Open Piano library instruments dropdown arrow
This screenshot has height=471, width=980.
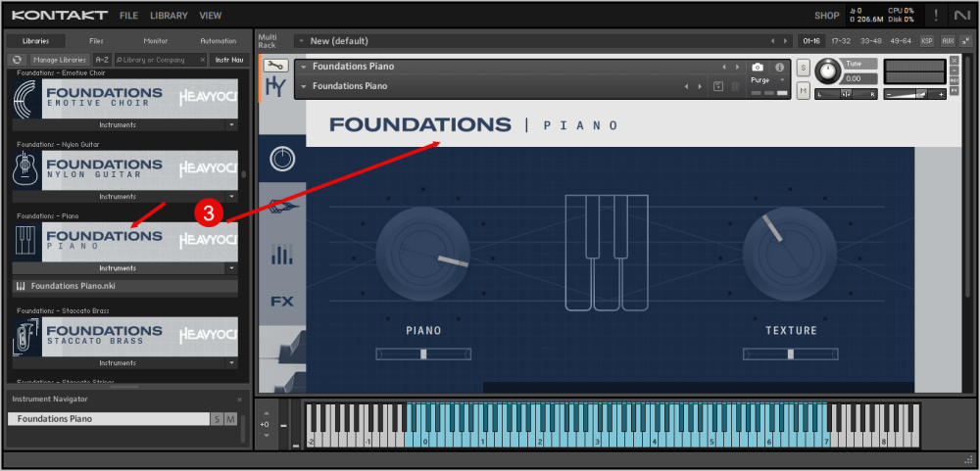232,268
